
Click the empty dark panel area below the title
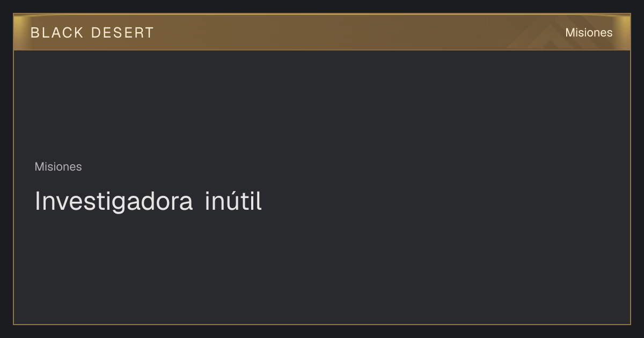(x=322, y=268)
